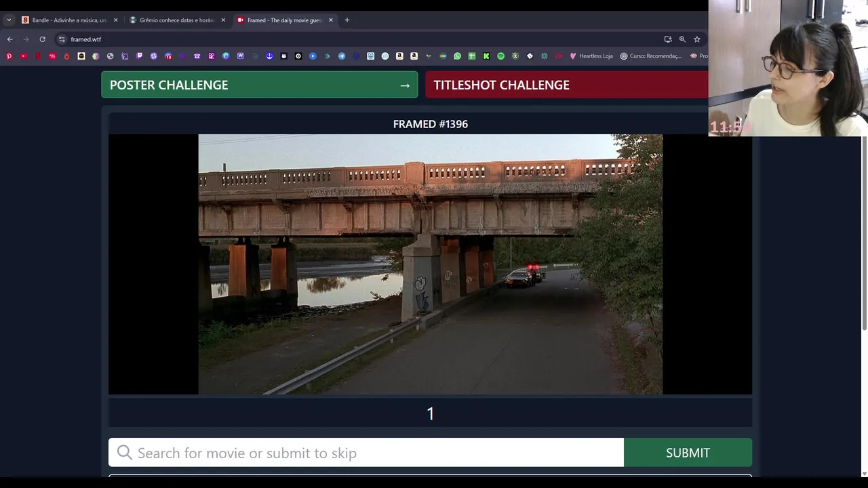
Task: Open the green Sheets bookmark icon
Action: [x=472, y=56]
